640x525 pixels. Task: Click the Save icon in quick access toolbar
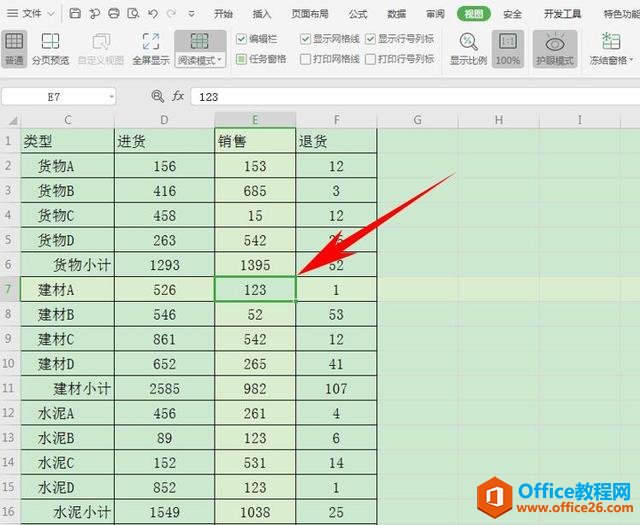pos(75,13)
